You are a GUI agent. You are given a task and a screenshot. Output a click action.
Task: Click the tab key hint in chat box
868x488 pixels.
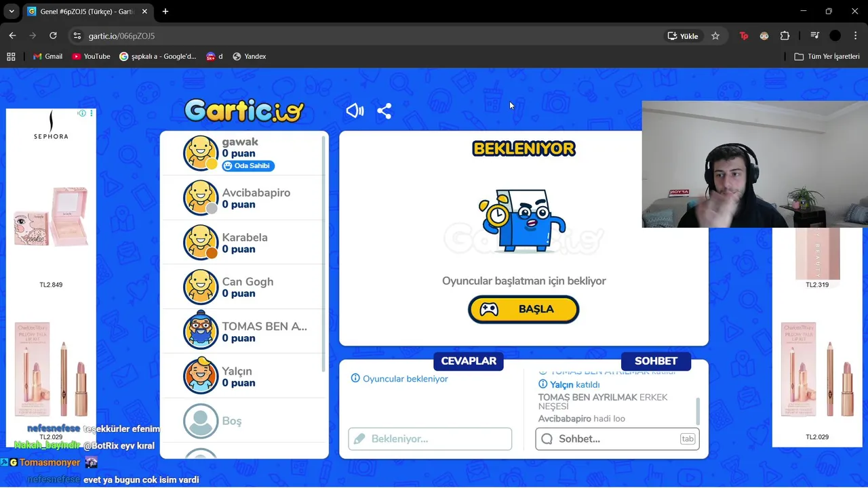pyautogui.click(x=688, y=439)
